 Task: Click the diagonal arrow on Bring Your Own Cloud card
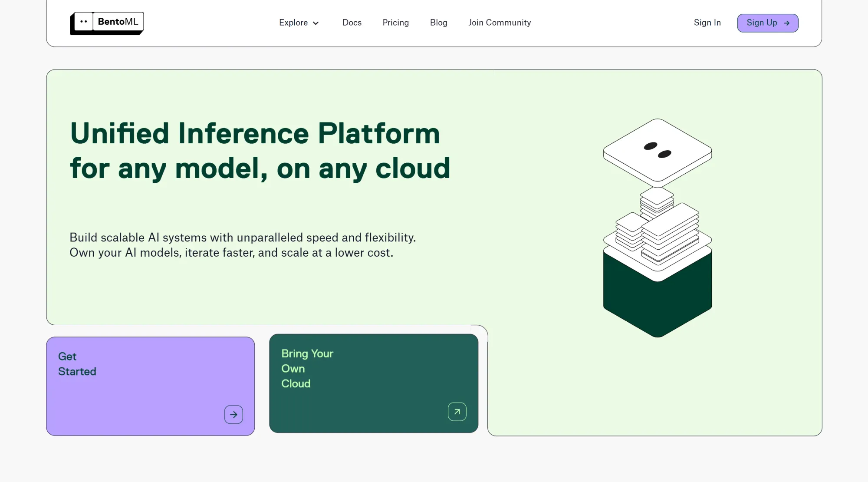(457, 411)
